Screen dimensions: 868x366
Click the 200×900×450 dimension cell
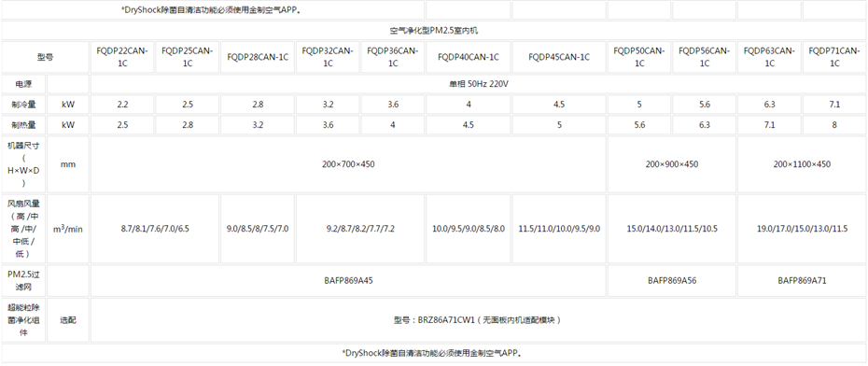pyautogui.click(x=671, y=164)
